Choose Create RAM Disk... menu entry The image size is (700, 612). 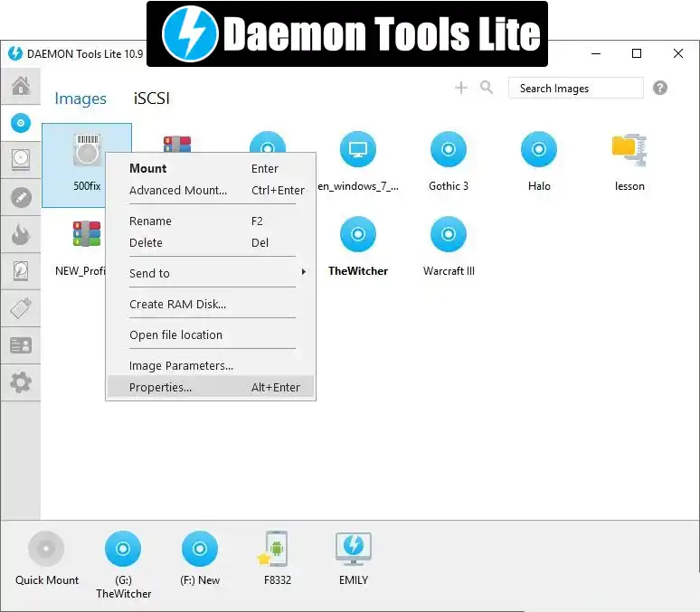tap(210, 304)
